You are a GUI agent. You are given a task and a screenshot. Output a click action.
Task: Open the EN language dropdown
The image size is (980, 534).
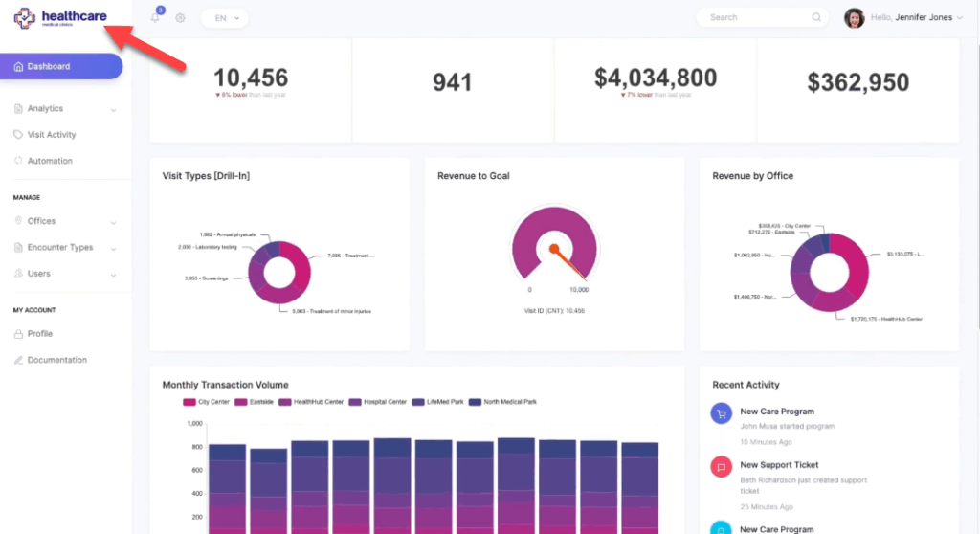[x=224, y=18]
